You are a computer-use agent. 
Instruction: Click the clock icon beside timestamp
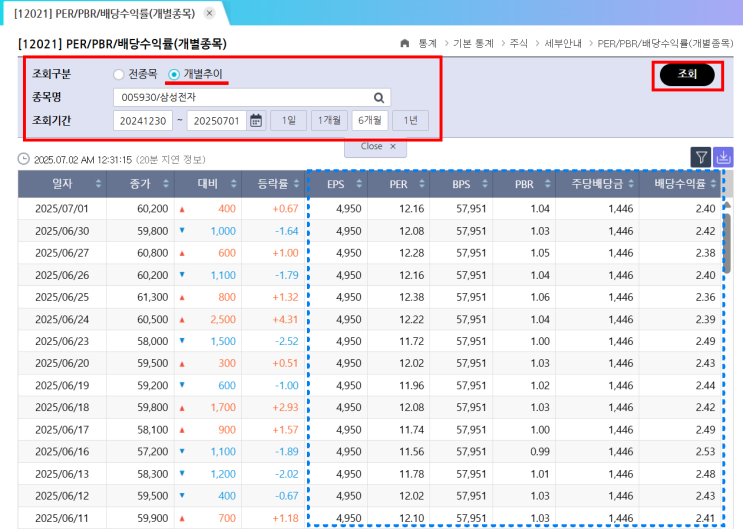coord(24,159)
